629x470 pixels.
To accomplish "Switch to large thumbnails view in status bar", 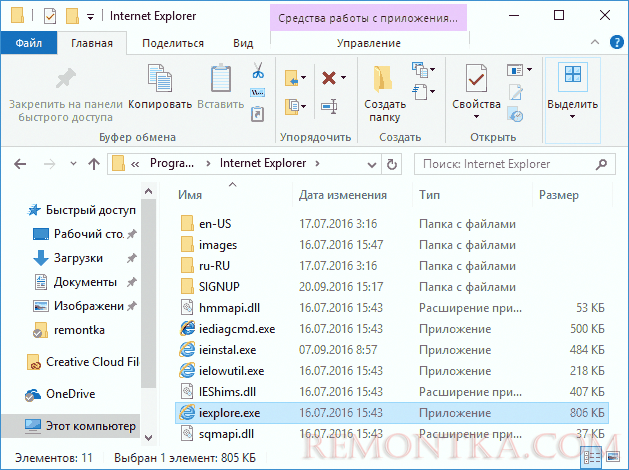I will click(613, 457).
